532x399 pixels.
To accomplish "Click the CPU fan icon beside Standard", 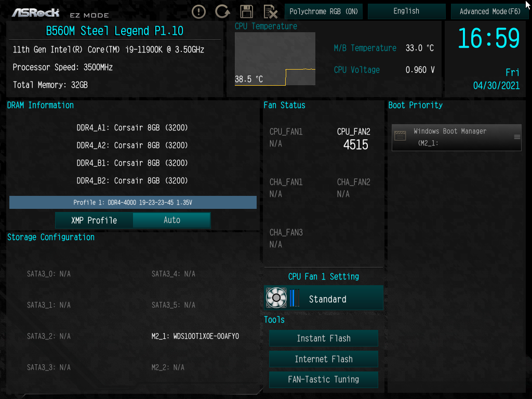I will click(x=276, y=298).
